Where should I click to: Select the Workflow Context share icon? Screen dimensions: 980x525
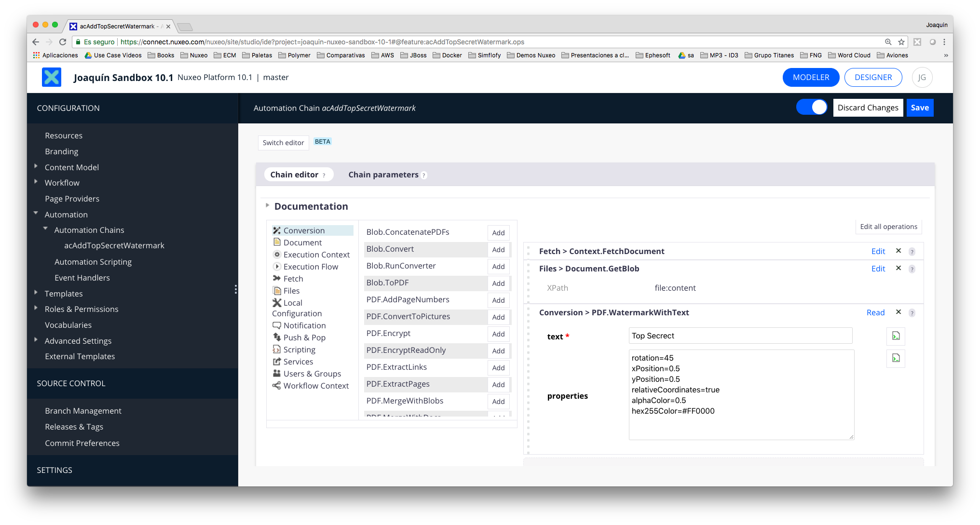click(x=277, y=386)
